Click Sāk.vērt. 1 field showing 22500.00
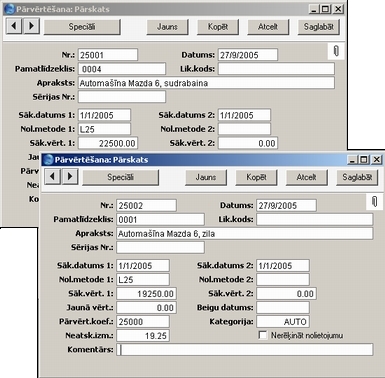The width and height of the screenshot is (385, 378). pyautogui.click(x=108, y=143)
